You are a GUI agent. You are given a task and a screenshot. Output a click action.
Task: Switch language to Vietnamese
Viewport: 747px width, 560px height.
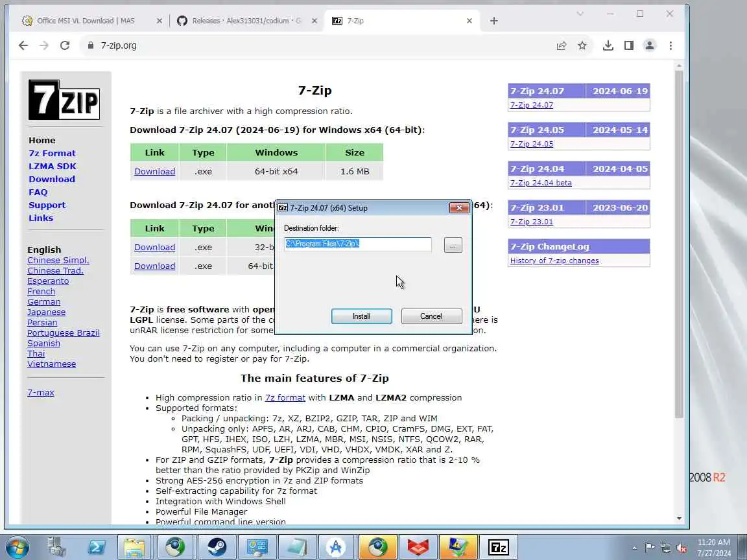51,364
